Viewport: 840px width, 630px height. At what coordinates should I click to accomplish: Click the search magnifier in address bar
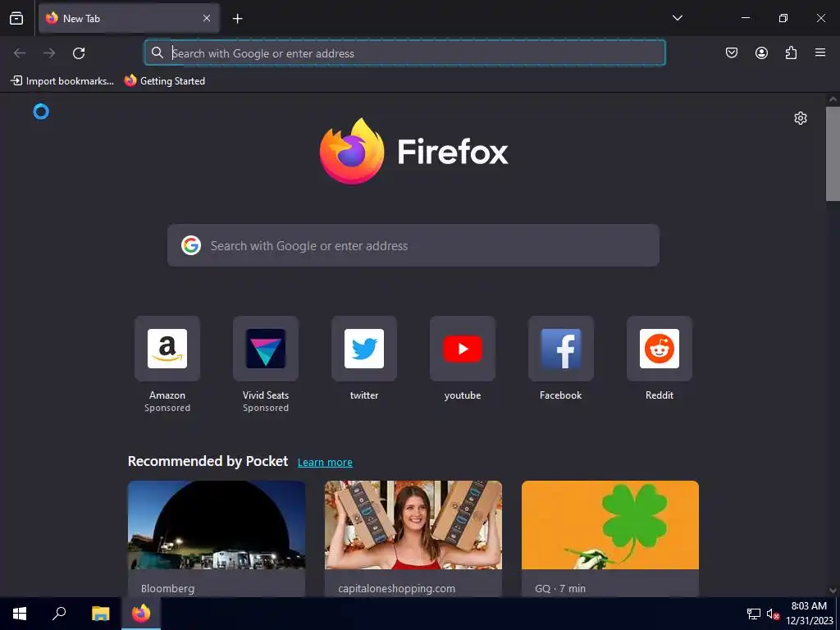(157, 52)
